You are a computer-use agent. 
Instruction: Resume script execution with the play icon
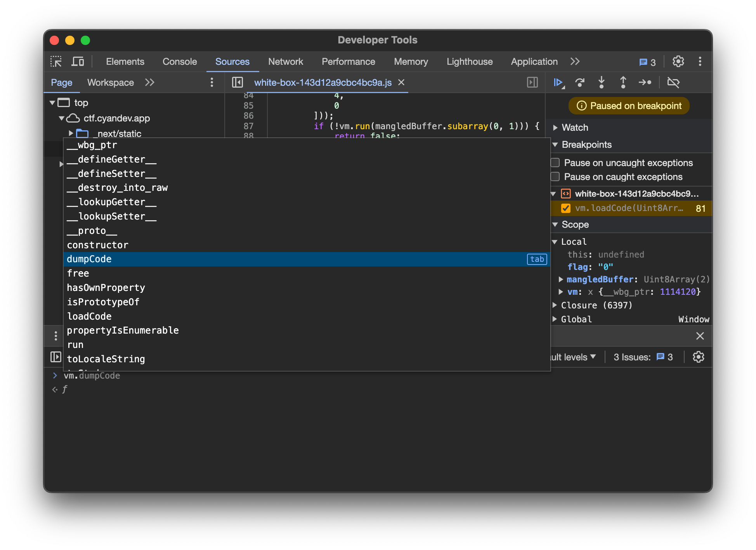coord(558,82)
